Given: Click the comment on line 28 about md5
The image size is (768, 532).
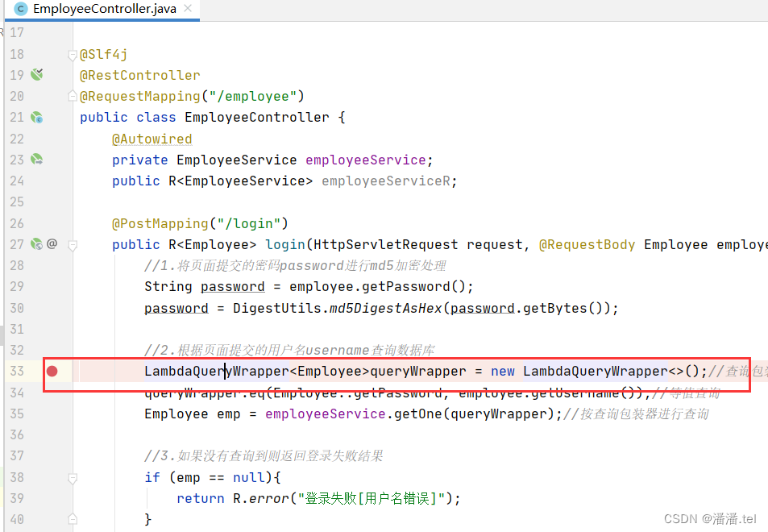Looking at the screenshot, I should point(295,265).
